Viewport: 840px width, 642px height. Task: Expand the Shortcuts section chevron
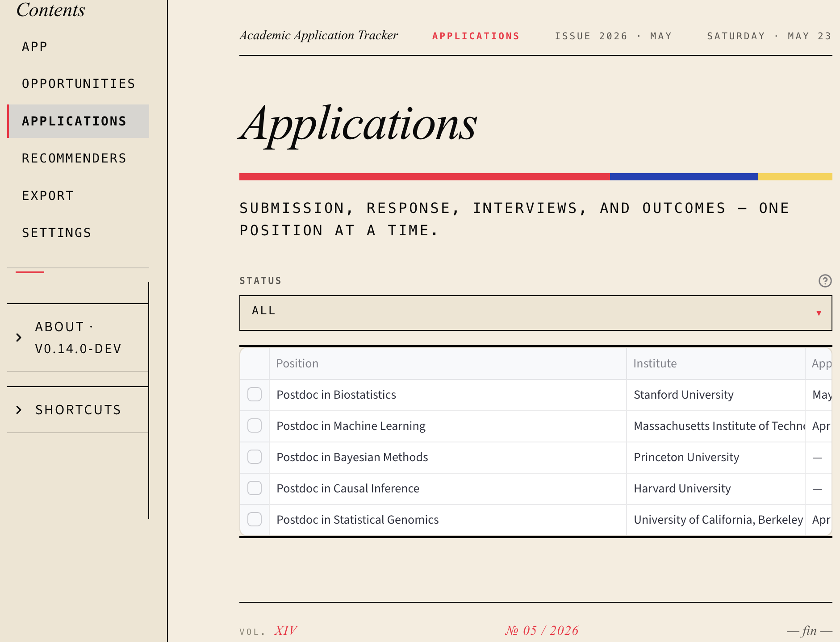point(19,410)
